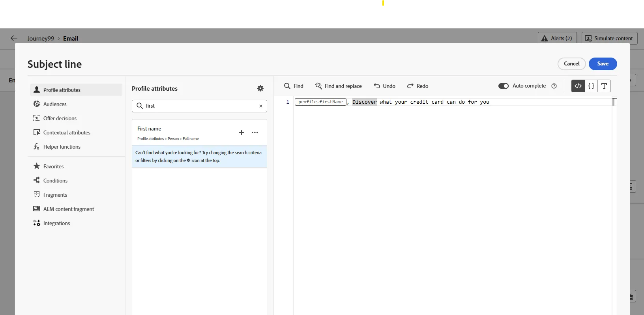Show Favorites list
This screenshot has height=315, width=644.
click(x=76, y=166)
